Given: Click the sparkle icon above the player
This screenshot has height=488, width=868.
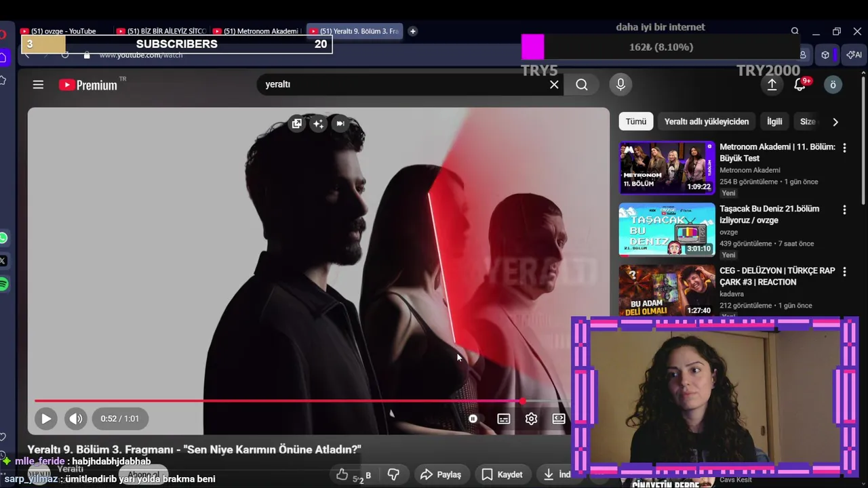Looking at the screenshot, I should [318, 123].
